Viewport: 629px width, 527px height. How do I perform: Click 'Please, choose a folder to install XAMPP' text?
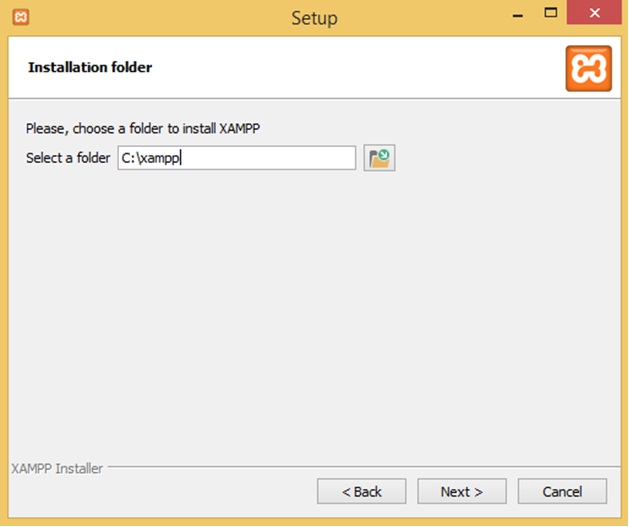143,128
